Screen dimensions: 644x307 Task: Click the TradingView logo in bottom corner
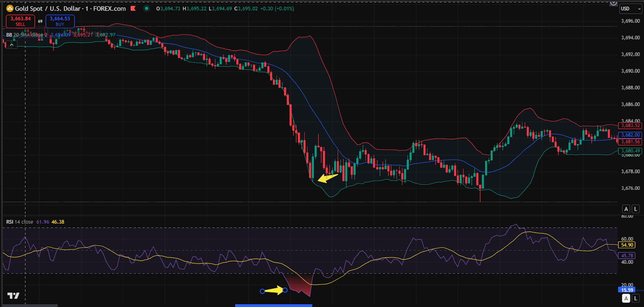13,296
